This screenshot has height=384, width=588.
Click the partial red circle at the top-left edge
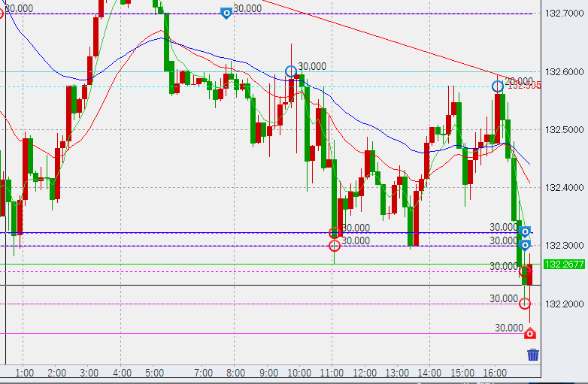tap(2, 14)
